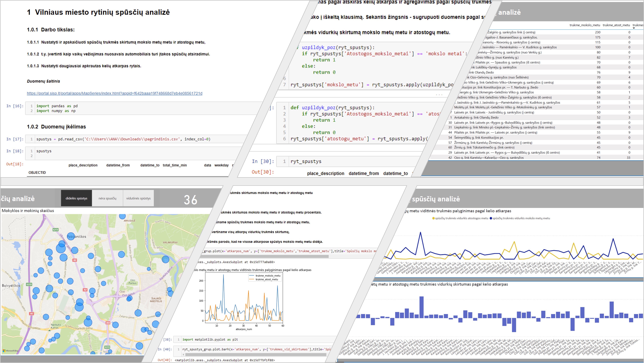Select the 'nėra spusčių' slicer button
644x363 pixels.
(x=108, y=198)
